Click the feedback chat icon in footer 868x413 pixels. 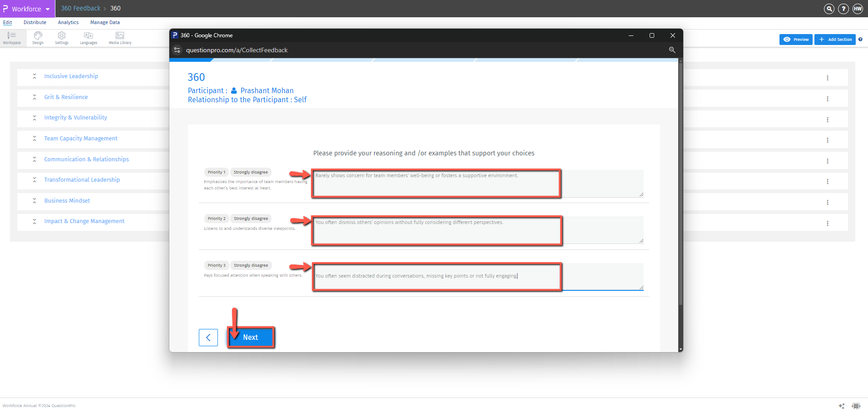point(856,406)
